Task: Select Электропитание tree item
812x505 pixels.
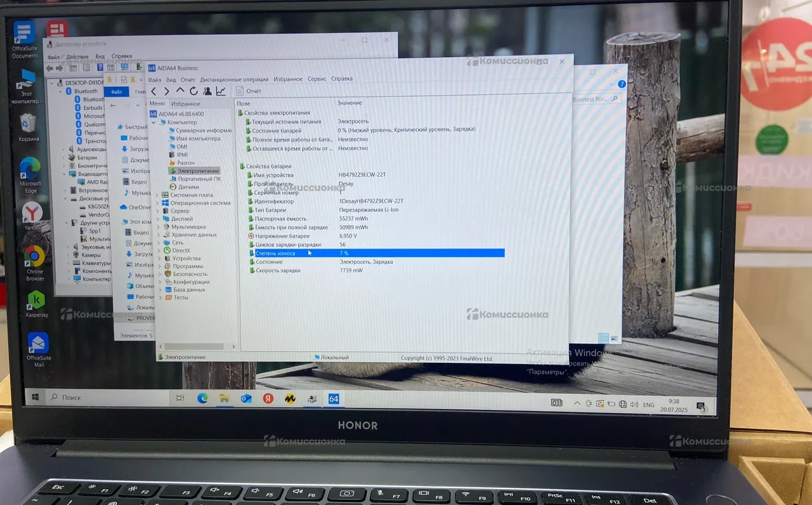Action: tap(194, 171)
